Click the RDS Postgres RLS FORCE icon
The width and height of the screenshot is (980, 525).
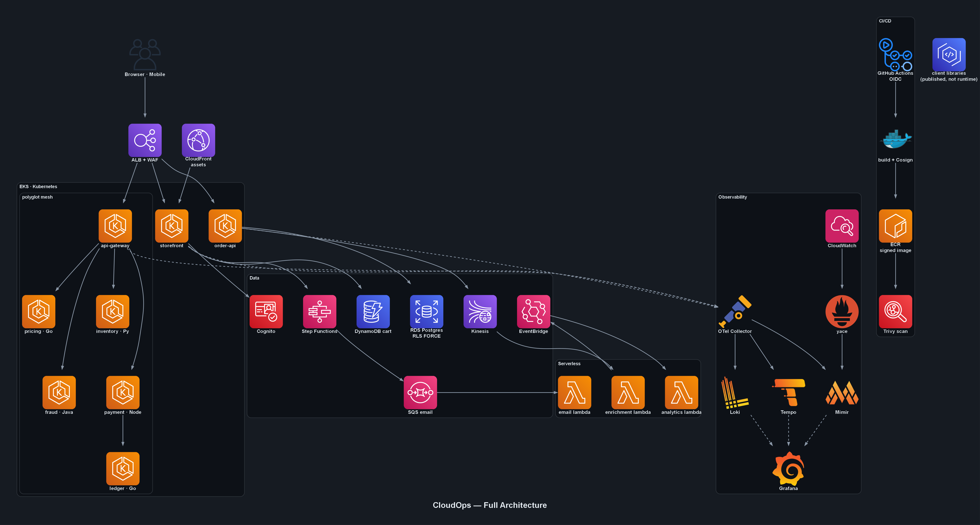(x=427, y=311)
